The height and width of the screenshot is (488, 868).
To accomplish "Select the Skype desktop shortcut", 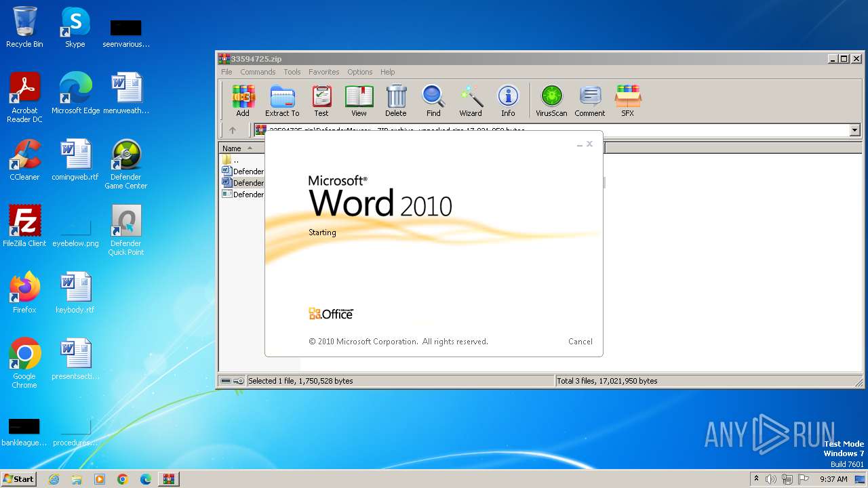I will click(x=75, y=27).
